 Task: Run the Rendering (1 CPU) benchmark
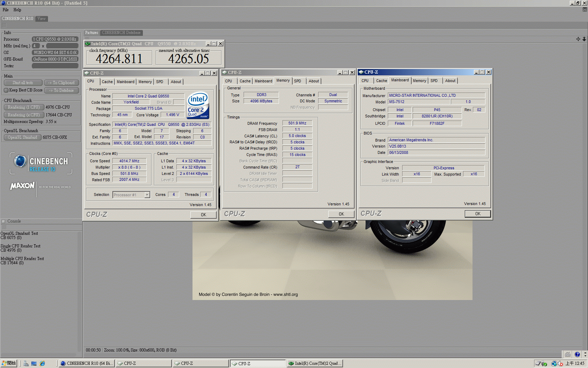[24, 107]
